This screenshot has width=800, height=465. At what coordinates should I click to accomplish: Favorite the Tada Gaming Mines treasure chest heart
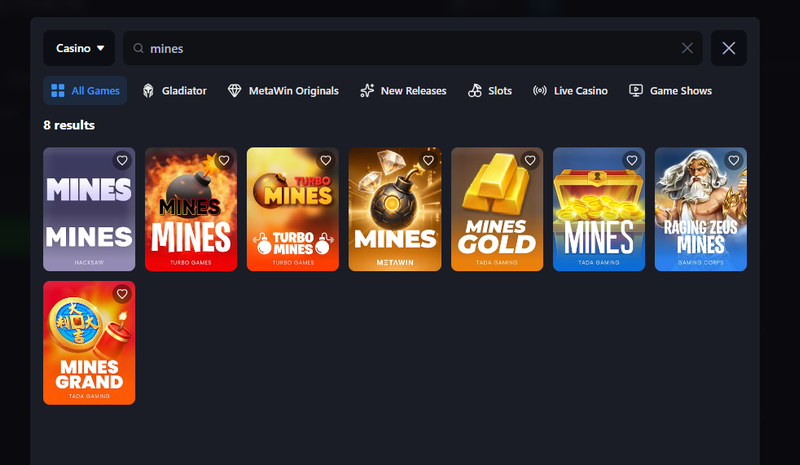(x=632, y=160)
